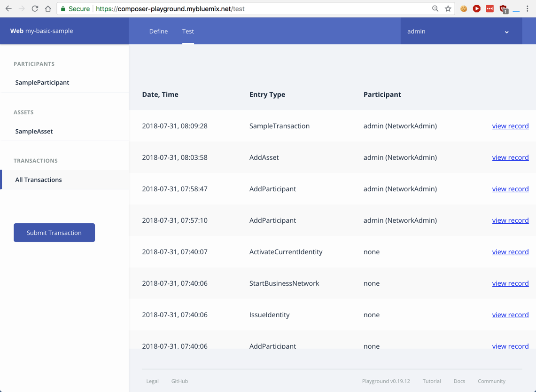Open the uBlock shield extension icon
Viewport: 536px width, 392px height.
[x=503, y=8]
